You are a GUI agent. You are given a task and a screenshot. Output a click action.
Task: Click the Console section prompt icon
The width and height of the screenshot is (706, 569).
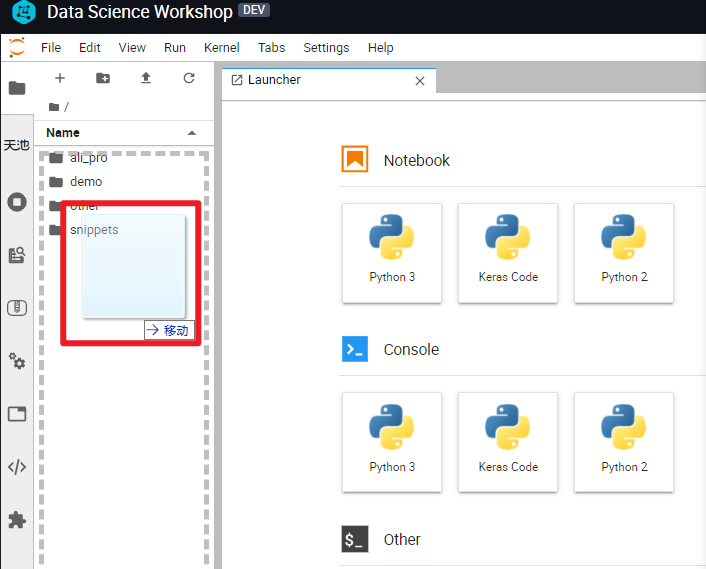point(355,349)
